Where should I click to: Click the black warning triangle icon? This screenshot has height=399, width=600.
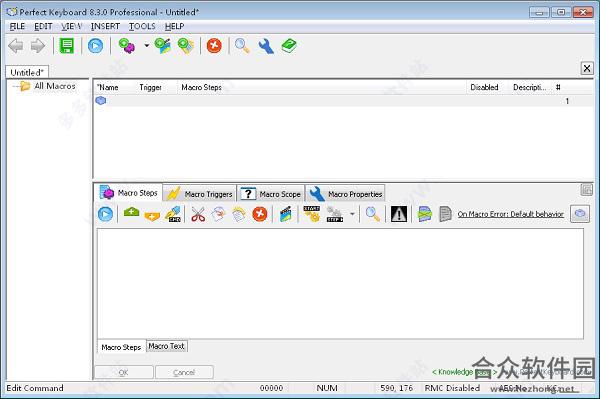pyautogui.click(x=399, y=214)
